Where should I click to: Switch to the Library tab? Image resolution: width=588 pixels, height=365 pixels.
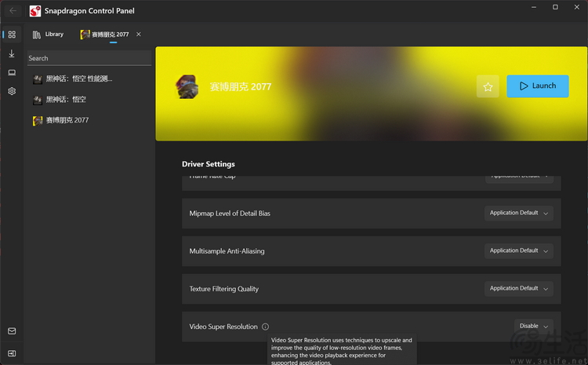point(49,35)
